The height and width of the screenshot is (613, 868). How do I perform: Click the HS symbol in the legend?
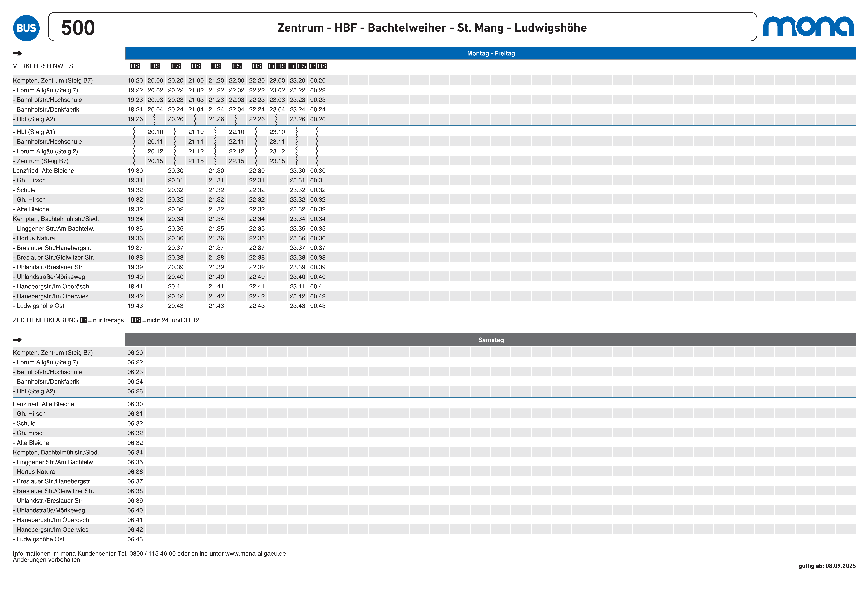point(136,320)
